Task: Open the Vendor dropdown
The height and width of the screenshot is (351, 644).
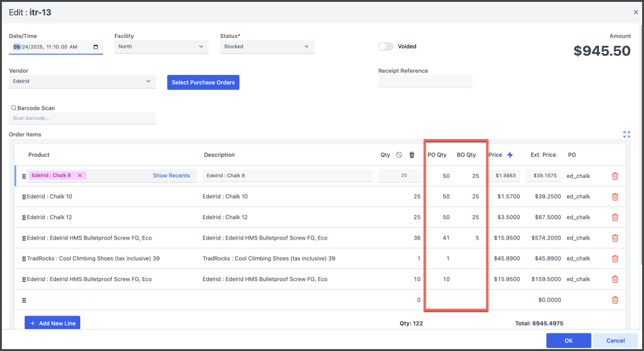Action: [x=82, y=81]
